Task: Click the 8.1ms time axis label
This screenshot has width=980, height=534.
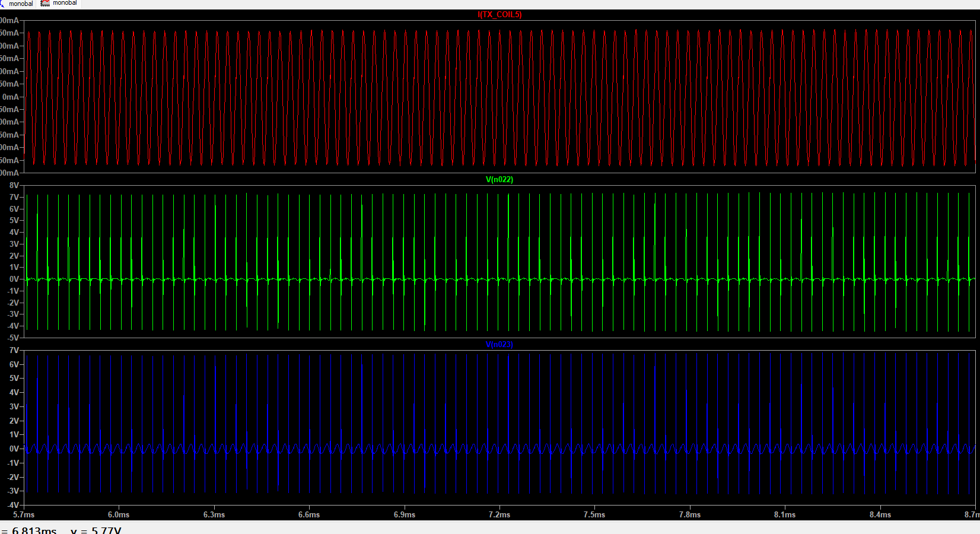Action: pyautogui.click(x=785, y=514)
